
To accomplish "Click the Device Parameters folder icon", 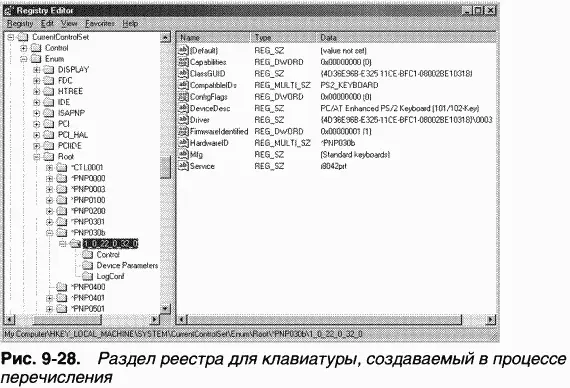I will [88, 265].
